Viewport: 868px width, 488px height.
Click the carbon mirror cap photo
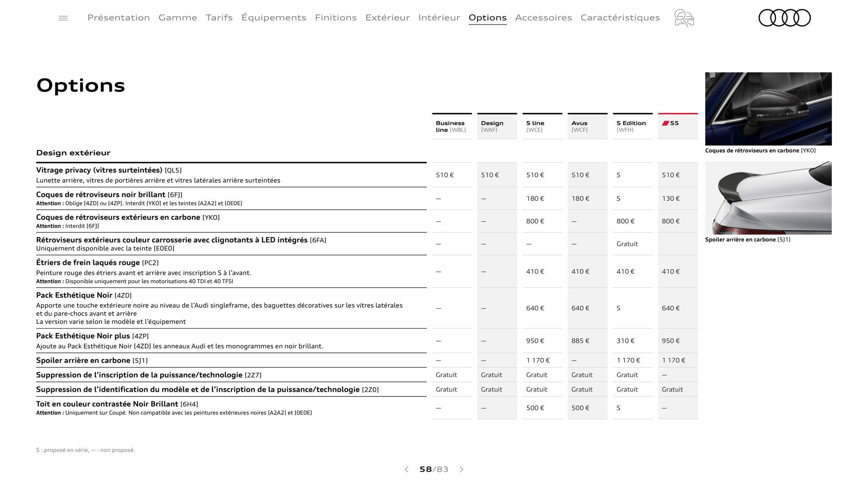(x=768, y=109)
